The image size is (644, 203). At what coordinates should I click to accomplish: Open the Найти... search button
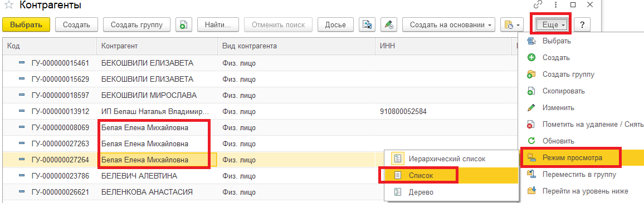pos(218,24)
